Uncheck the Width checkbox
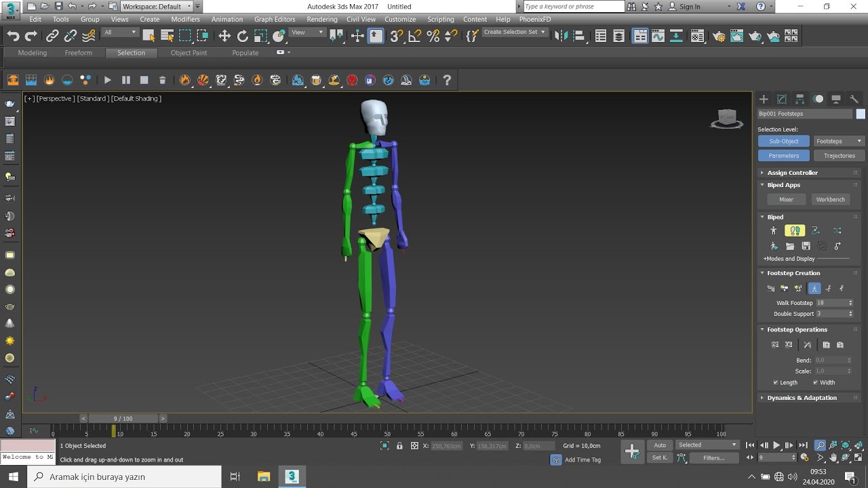Image resolution: width=868 pixels, height=488 pixels. pyautogui.click(x=815, y=382)
